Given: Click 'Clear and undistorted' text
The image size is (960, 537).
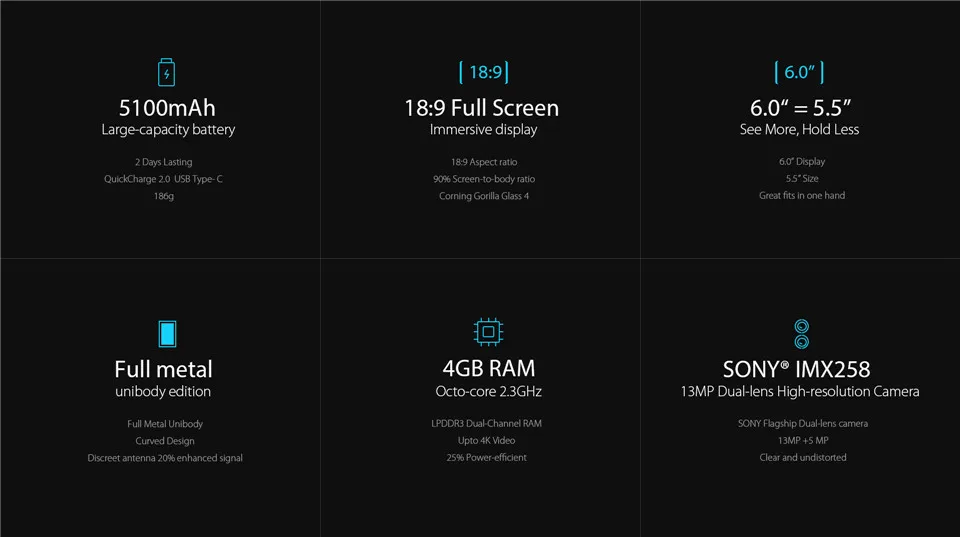Looking at the screenshot, I should click(803, 457).
